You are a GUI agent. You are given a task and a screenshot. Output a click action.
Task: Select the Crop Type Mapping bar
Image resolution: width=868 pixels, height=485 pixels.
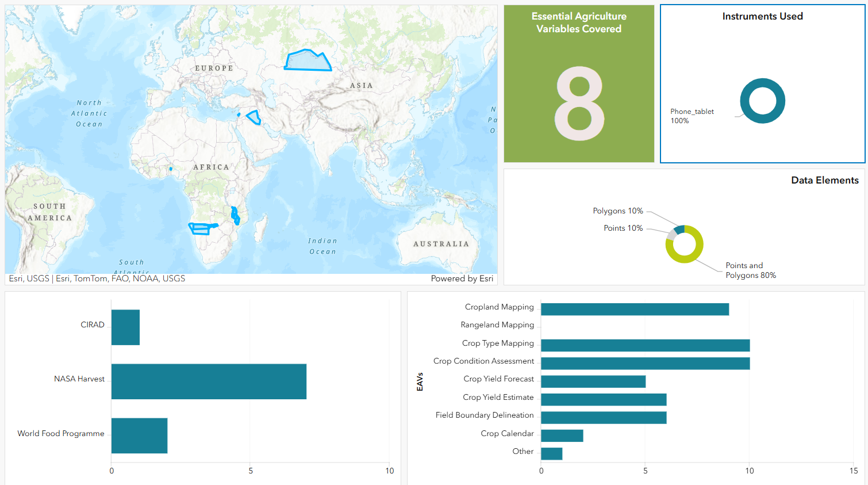pyautogui.click(x=644, y=345)
